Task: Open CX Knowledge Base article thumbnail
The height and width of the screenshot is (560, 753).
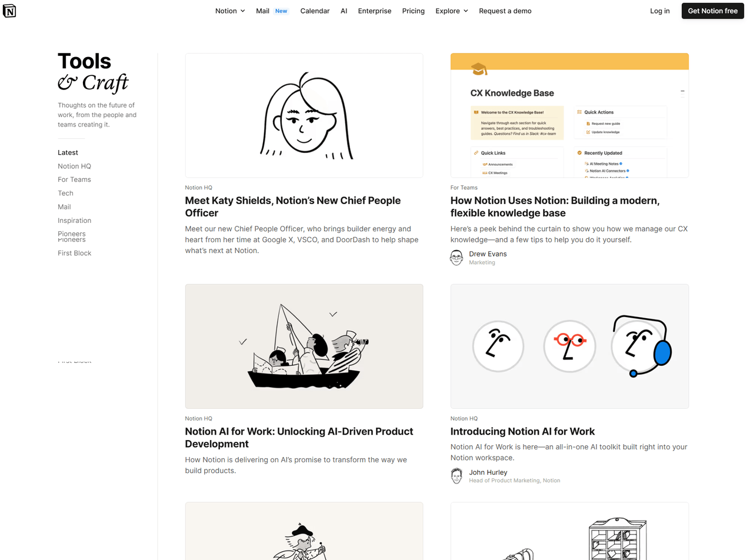Action: click(569, 115)
